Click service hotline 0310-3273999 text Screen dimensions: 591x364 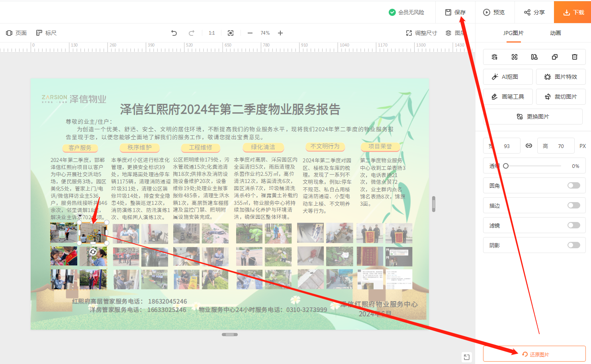[307, 309]
